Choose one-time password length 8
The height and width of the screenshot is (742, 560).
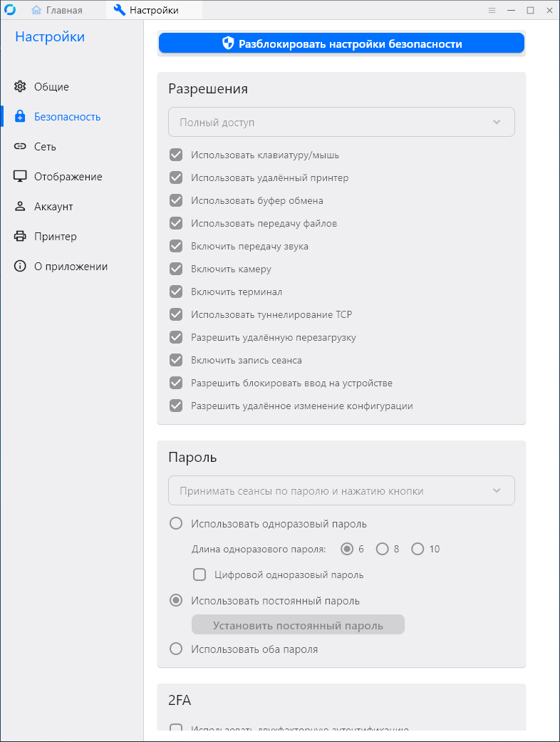(383, 549)
